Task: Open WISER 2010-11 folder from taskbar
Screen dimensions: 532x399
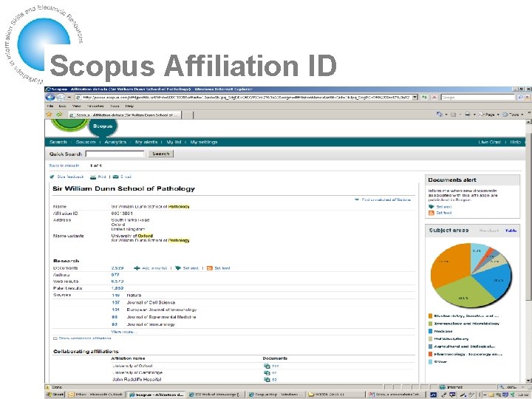Action: (x=336, y=395)
